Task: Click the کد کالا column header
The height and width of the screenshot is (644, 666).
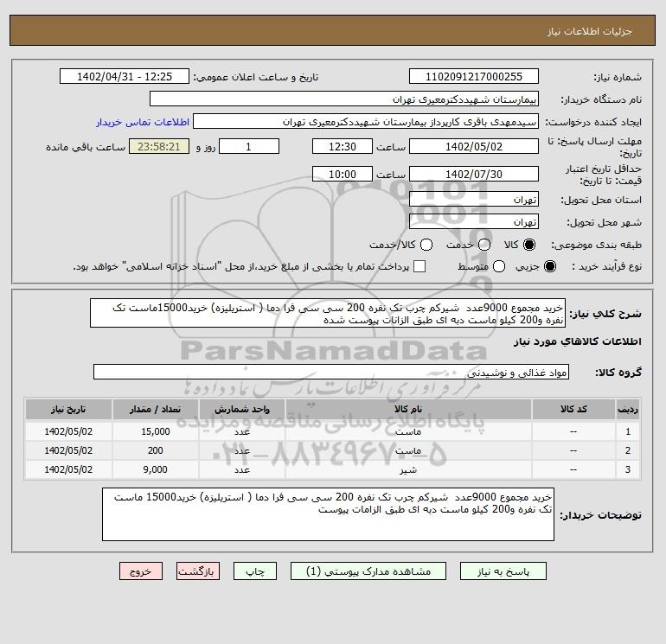Action: click(x=573, y=409)
